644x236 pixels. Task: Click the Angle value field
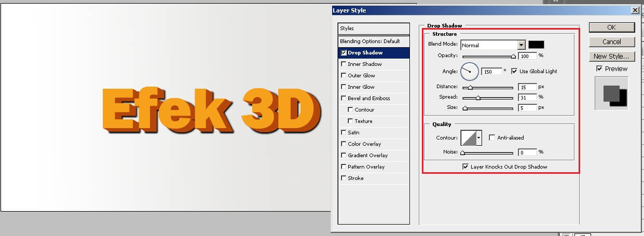[x=491, y=72]
